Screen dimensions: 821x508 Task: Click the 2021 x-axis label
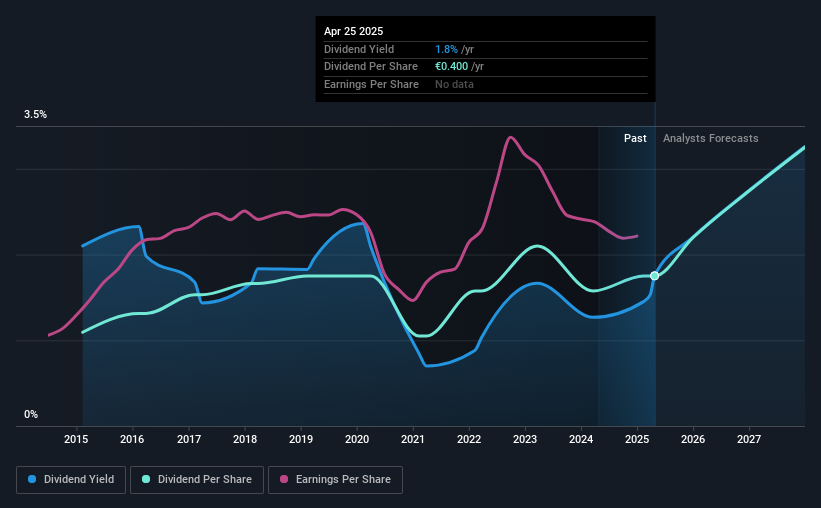pyautogui.click(x=413, y=439)
